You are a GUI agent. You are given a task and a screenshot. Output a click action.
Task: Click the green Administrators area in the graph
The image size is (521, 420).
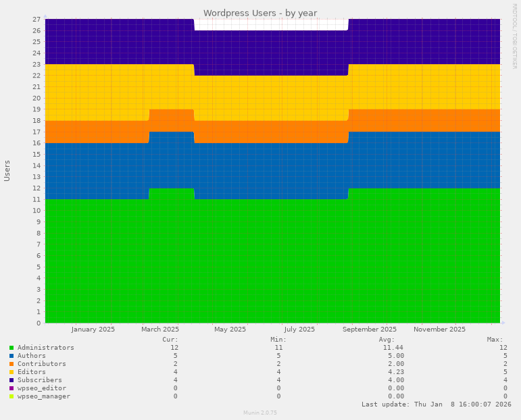pyautogui.click(x=272, y=262)
